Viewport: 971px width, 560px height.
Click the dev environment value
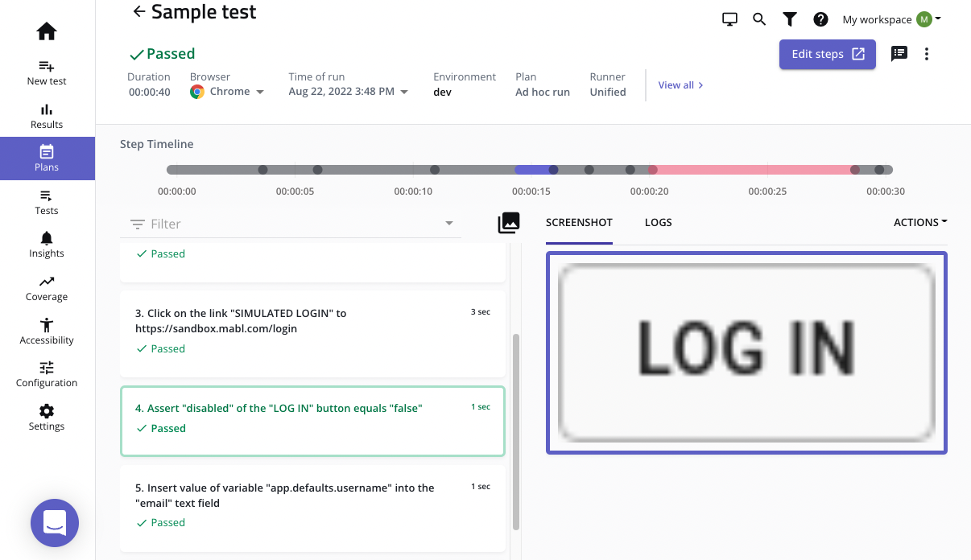point(442,92)
